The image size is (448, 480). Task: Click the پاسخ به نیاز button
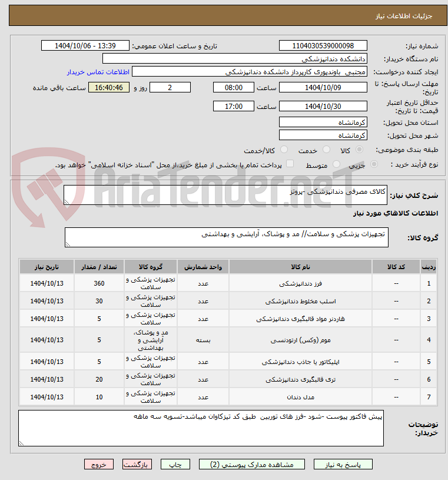tap(343, 464)
